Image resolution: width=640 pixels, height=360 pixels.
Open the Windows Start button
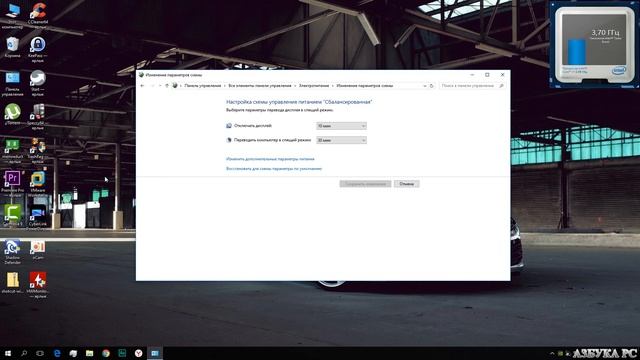[x=8, y=353]
